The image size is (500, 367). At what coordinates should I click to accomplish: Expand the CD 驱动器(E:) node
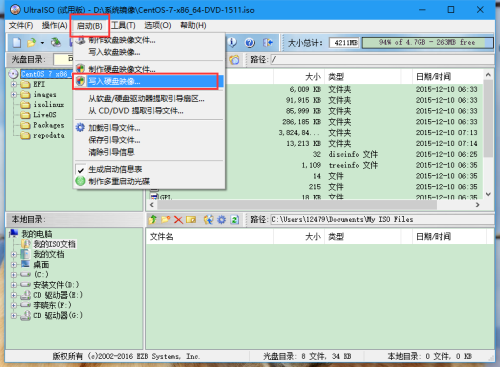tap(14, 295)
